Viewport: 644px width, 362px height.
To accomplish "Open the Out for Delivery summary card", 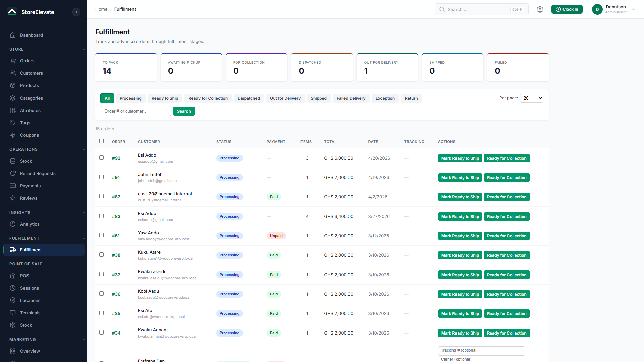I will point(387,67).
